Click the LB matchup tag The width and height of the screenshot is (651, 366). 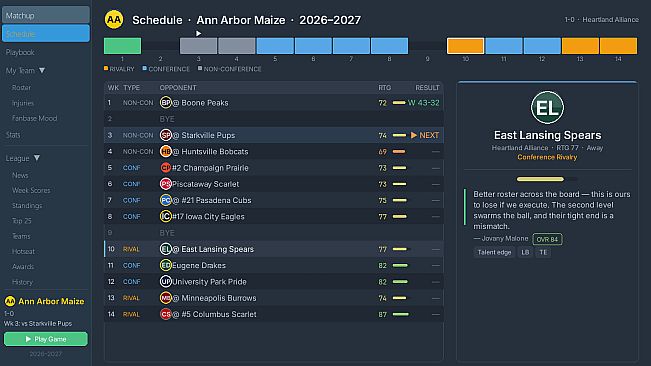pyautogui.click(x=525, y=252)
